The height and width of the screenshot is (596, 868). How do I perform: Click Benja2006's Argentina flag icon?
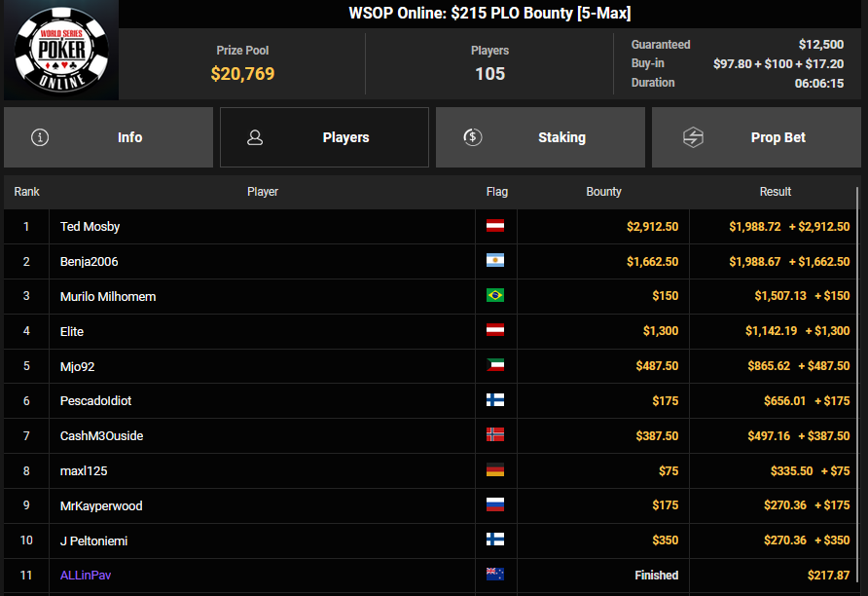pyautogui.click(x=495, y=260)
